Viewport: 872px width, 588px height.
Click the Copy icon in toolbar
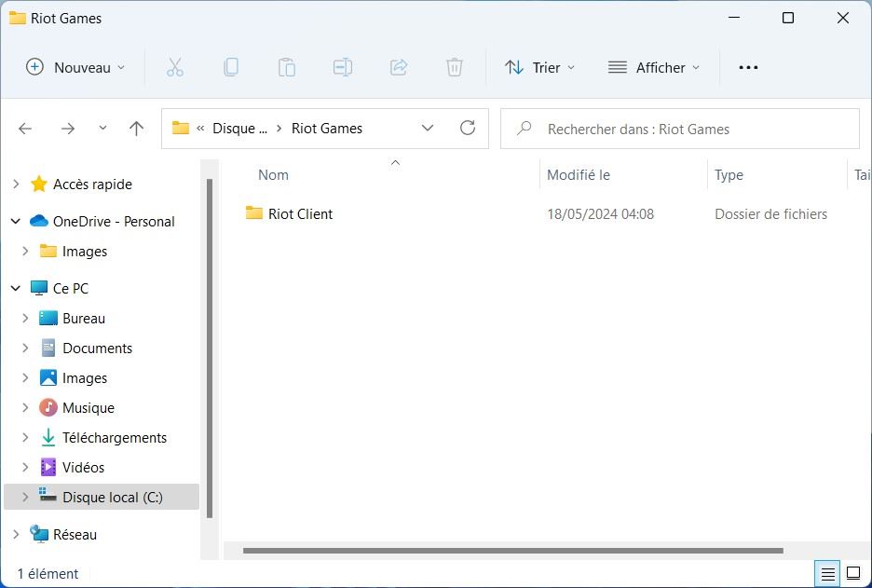230,67
